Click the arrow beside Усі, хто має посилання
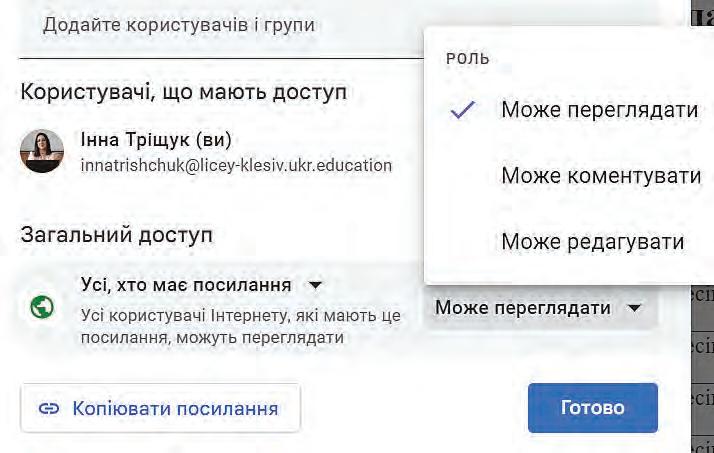The image size is (714, 453). (315, 286)
